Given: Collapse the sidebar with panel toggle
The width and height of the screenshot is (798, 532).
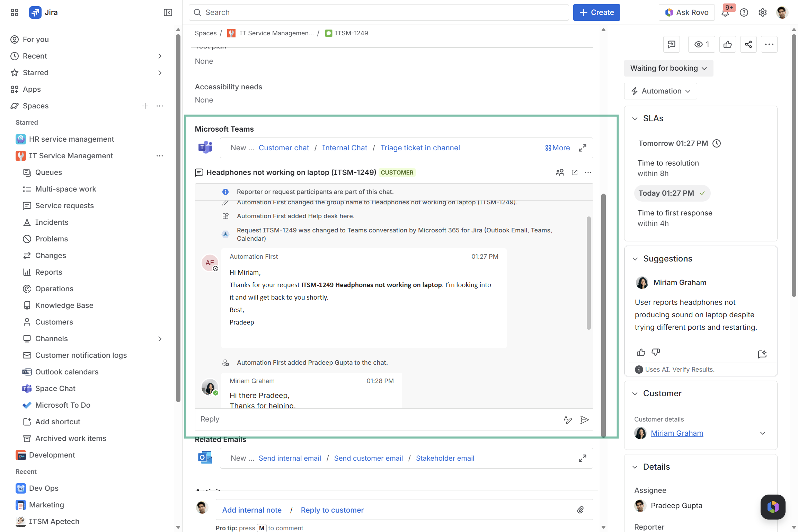Looking at the screenshot, I should [x=168, y=12].
